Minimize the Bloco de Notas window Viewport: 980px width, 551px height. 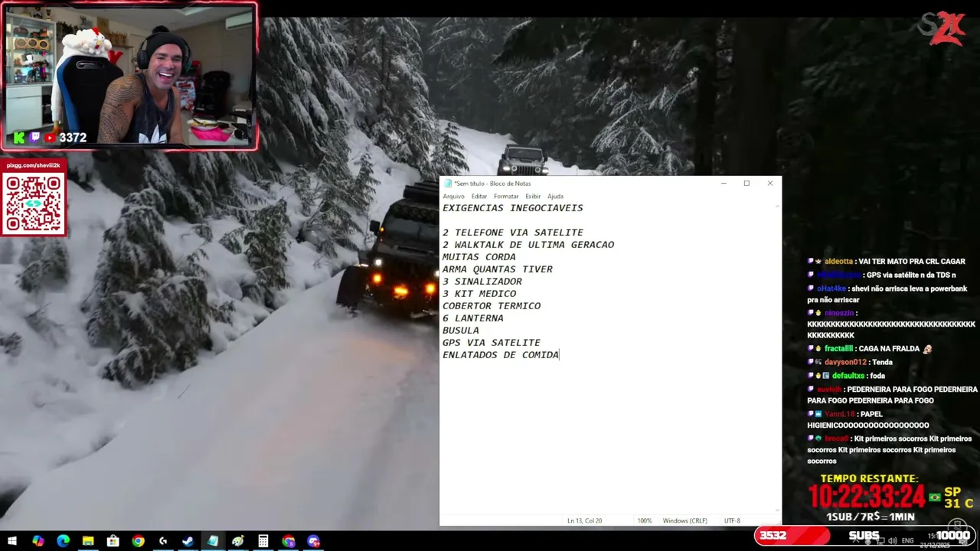tap(724, 184)
